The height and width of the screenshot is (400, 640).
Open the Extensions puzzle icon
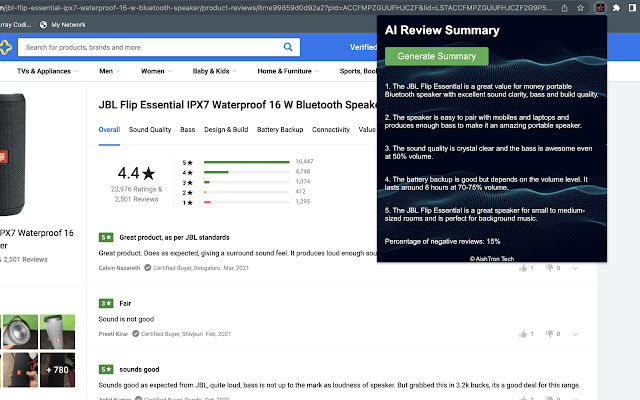(x=616, y=8)
